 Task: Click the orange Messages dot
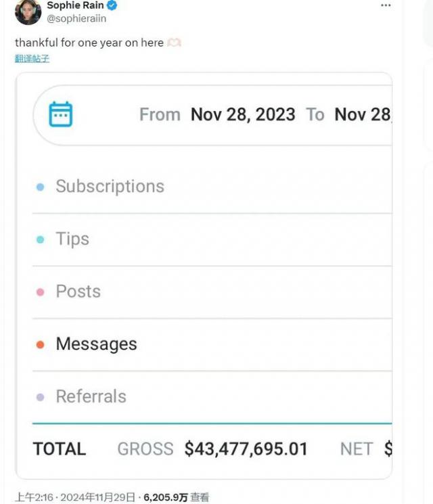(40, 344)
